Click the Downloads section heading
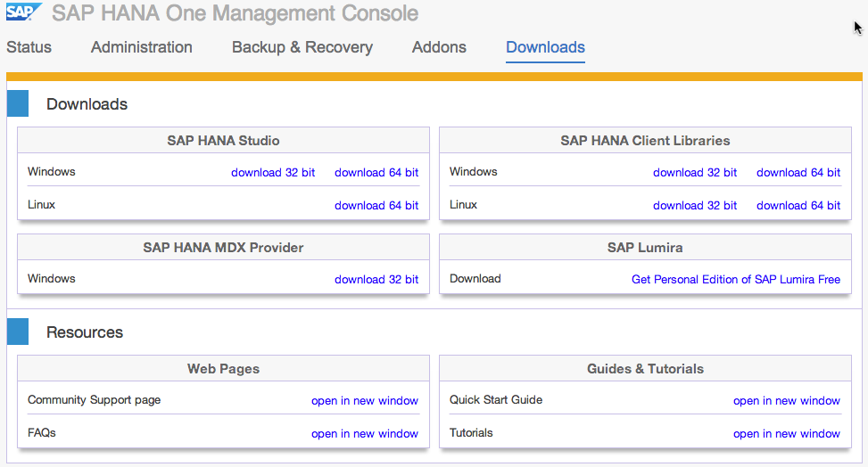This screenshot has height=467, width=868. tap(87, 104)
